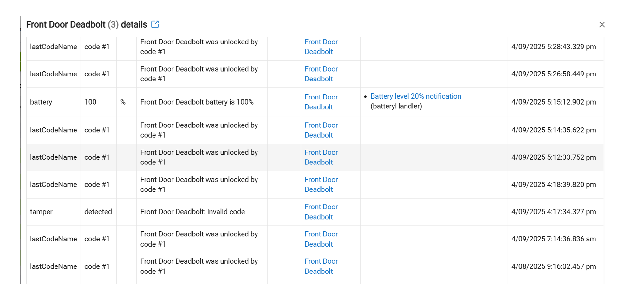The height and width of the screenshot is (301, 644).
Task: Click device link for 4:18:39.820 pm event
Action: coord(321,184)
